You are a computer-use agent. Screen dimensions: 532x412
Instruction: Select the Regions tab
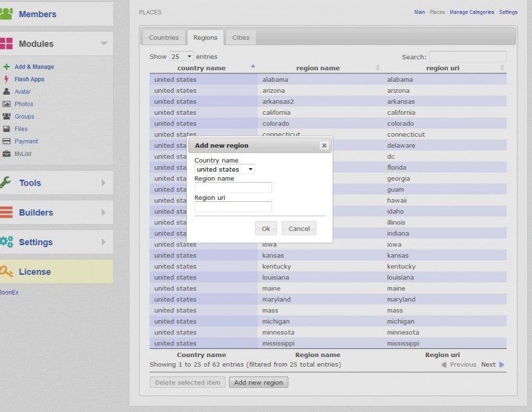(x=206, y=38)
